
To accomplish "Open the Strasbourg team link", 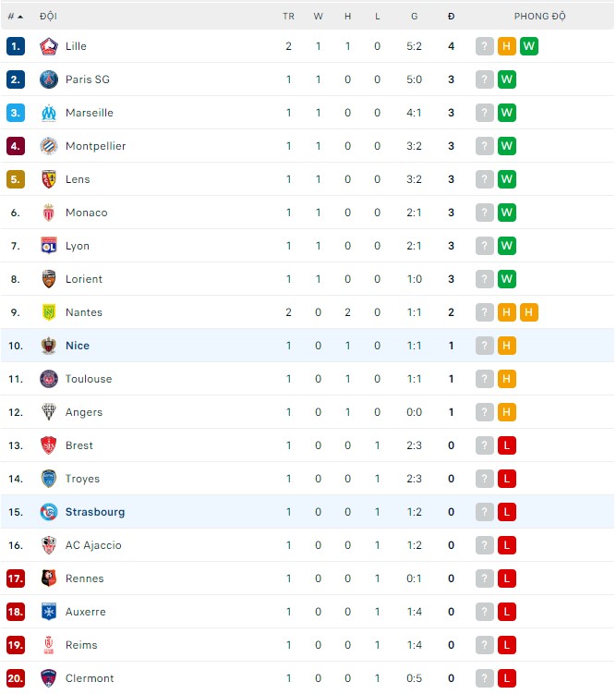I will (95, 512).
